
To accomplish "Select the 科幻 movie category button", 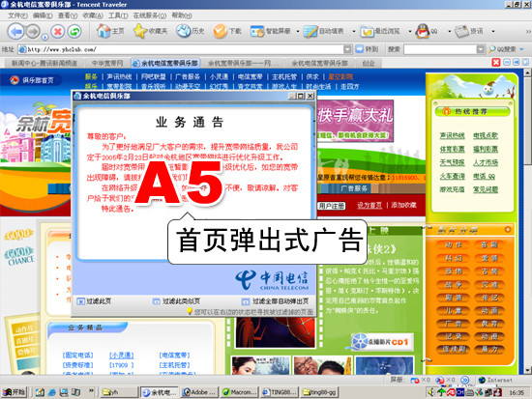I will coord(454,258).
